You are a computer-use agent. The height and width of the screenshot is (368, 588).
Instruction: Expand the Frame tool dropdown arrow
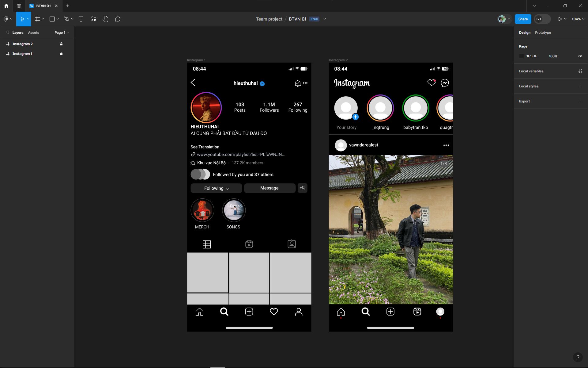tap(43, 19)
